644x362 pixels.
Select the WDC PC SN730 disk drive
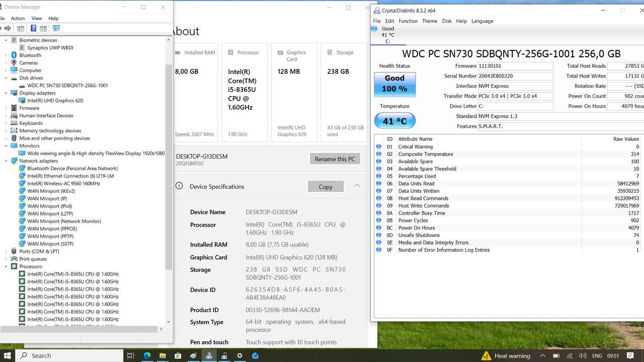point(67,85)
